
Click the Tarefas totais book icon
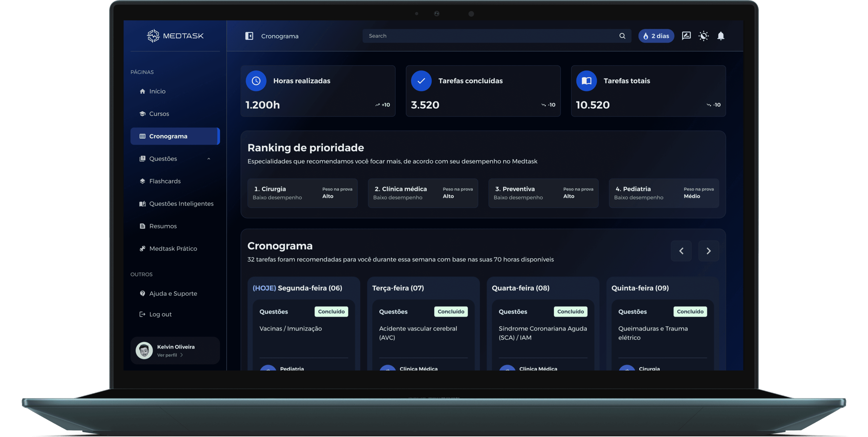[x=586, y=81]
